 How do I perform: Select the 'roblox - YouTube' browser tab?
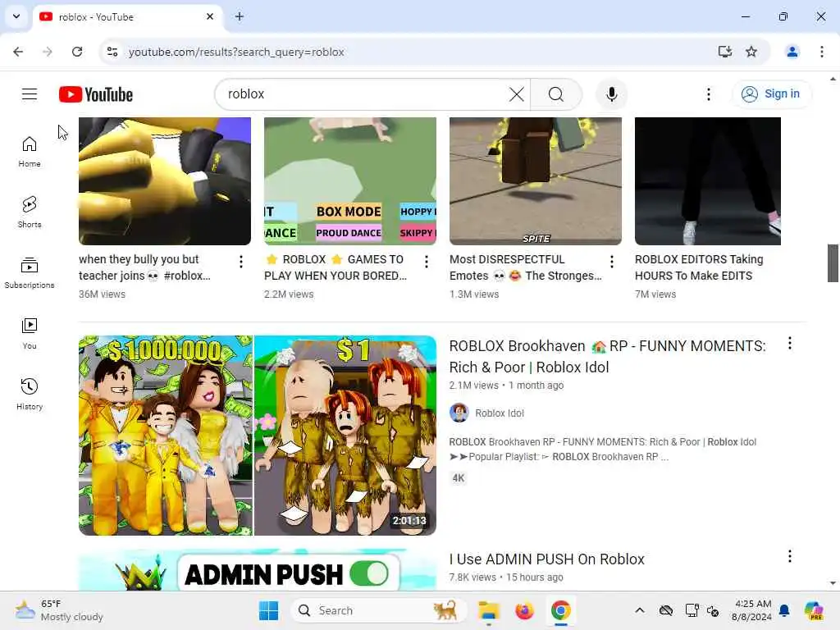tap(127, 17)
